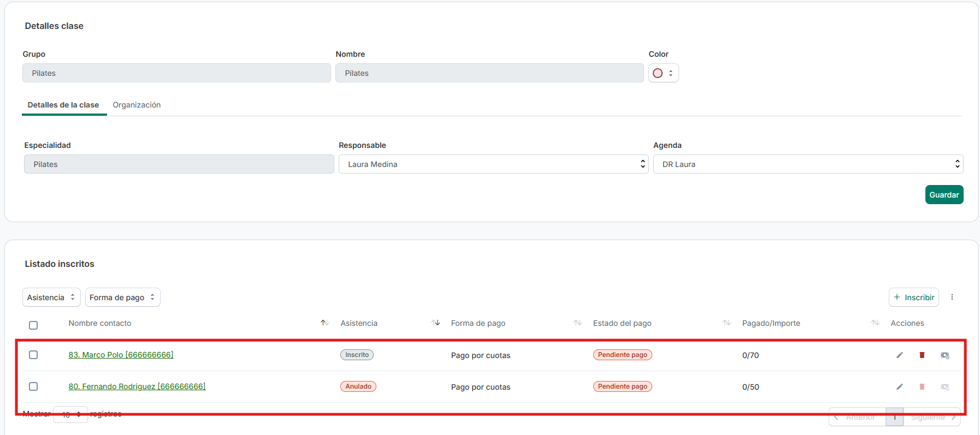Switch to the Organización tab
Image resolution: width=980 pixels, height=435 pixels.
coord(137,105)
